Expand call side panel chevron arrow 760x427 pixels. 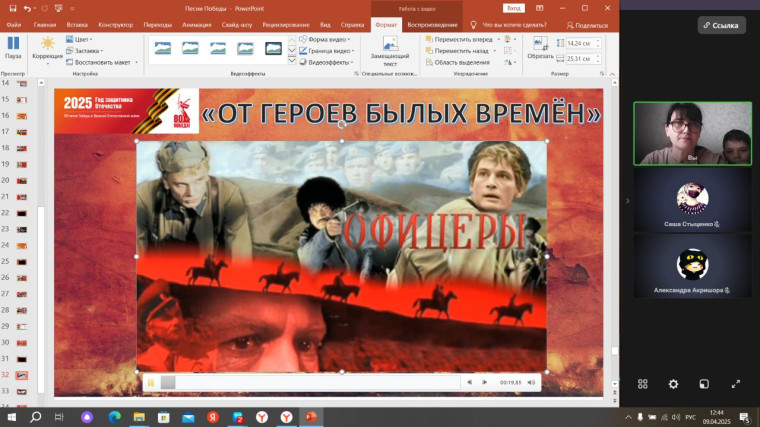[x=628, y=201]
